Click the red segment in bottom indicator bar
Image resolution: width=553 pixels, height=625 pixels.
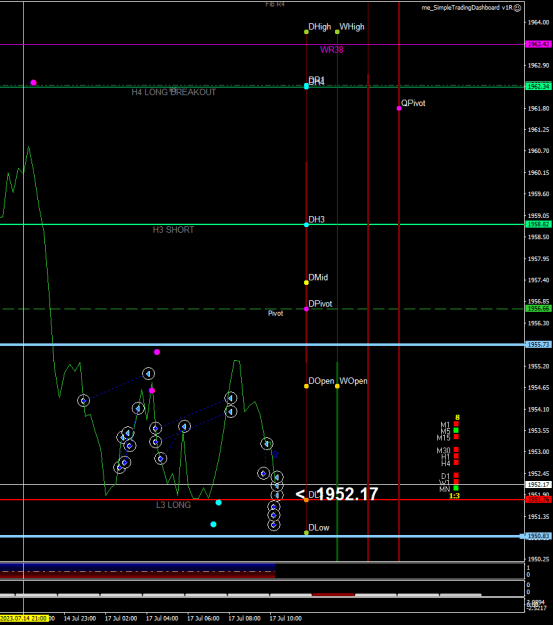(x=333, y=595)
